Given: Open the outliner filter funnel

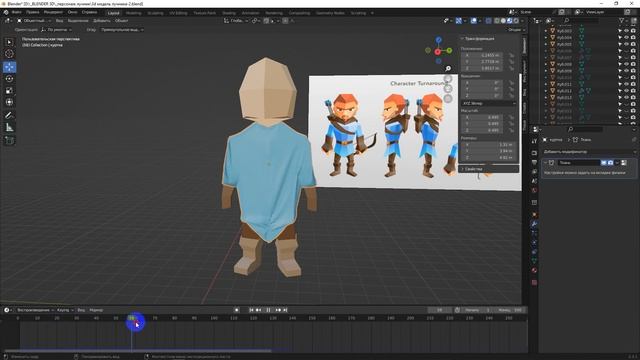Looking at the screenshot, I should (622, 20).
